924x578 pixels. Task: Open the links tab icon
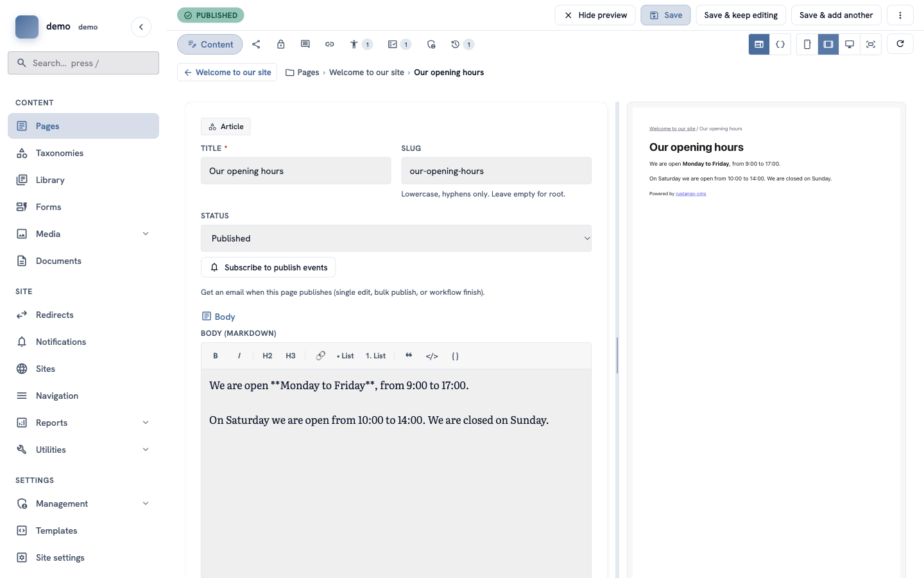click(329, 44)
